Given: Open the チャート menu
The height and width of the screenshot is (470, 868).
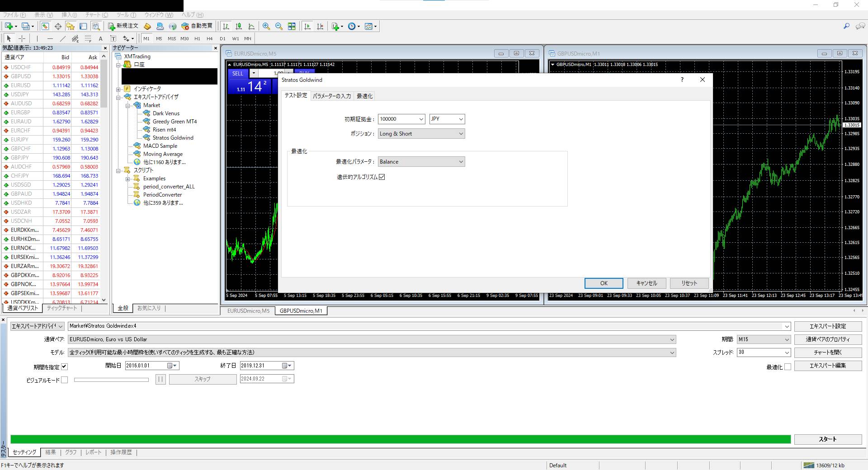Looking at the screenshot, I should pyautogui.click(x=97, y=15).
